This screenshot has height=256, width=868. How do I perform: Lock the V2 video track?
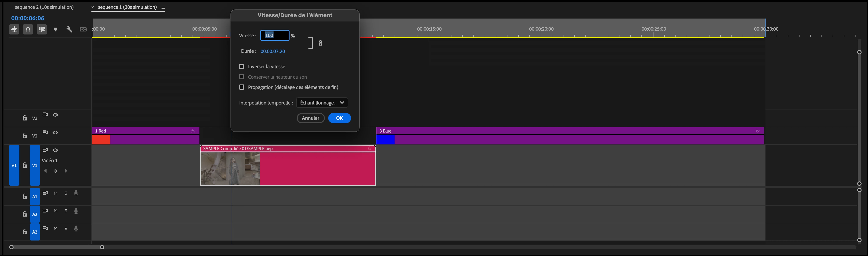coord(25,136)
